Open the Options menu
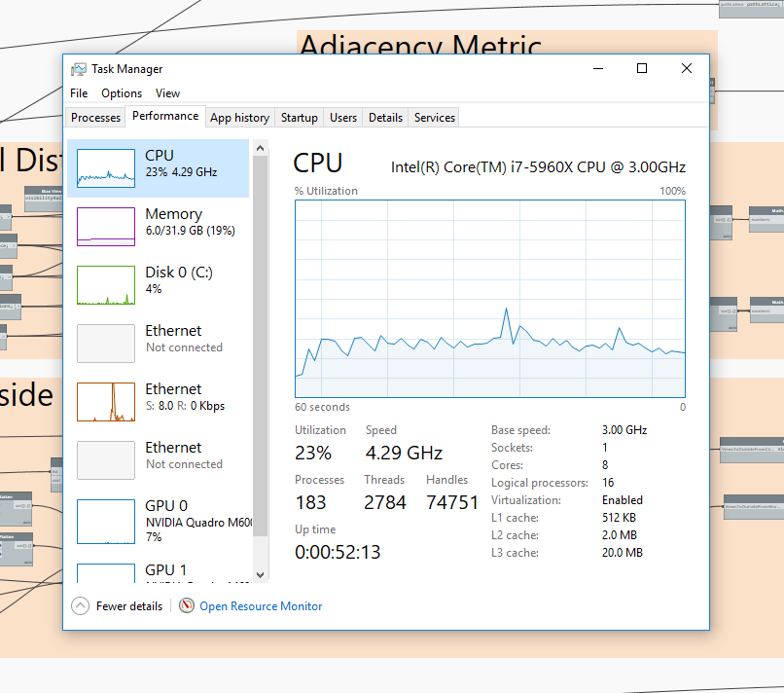The image size is (784, 693). [122, 93]
